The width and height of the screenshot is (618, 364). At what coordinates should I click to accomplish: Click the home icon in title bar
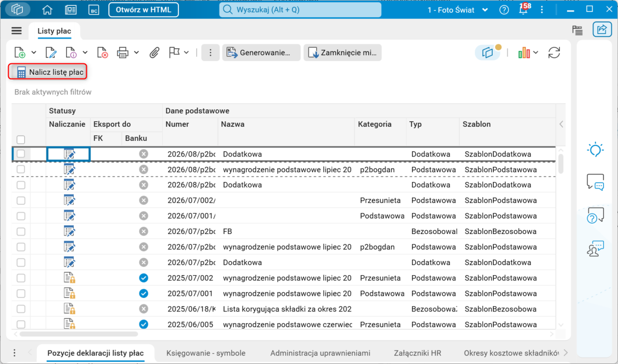click(x=47, y=10)
